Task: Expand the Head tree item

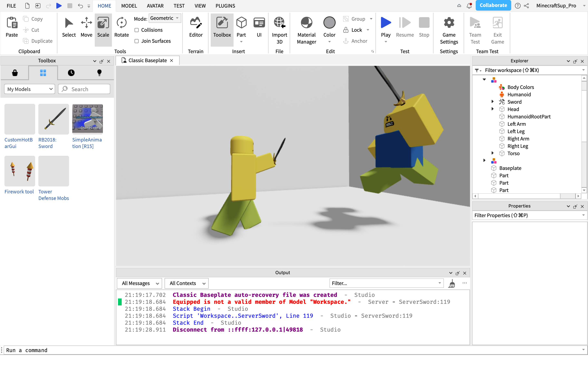Action: [492, 109]
